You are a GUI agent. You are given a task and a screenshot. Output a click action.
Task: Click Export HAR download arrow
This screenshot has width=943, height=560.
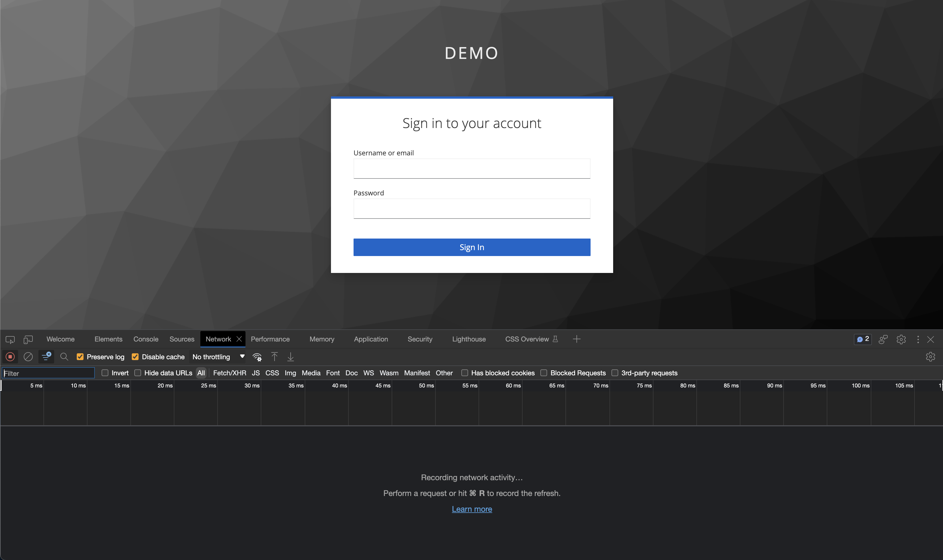(x=291, y=357)
